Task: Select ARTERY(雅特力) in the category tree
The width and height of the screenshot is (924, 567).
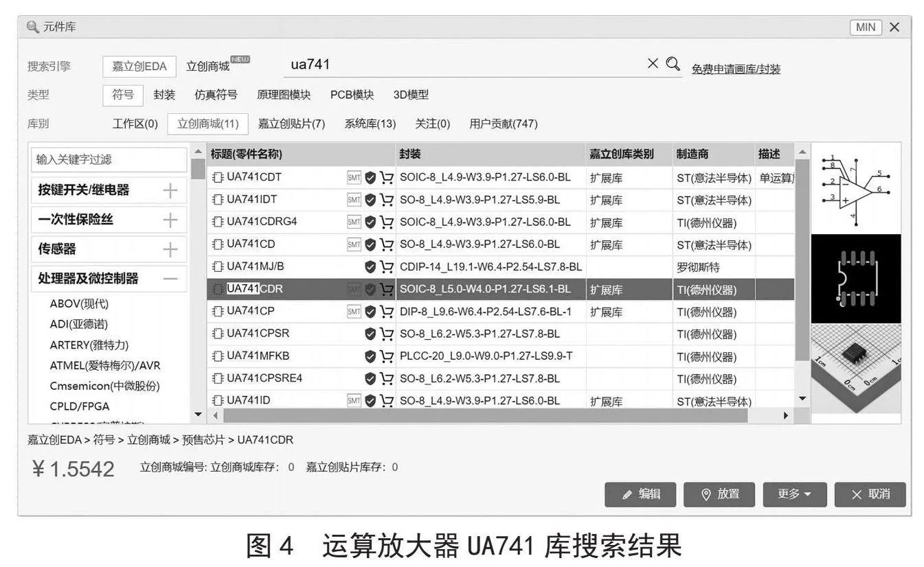Action: tap(89, 345)
